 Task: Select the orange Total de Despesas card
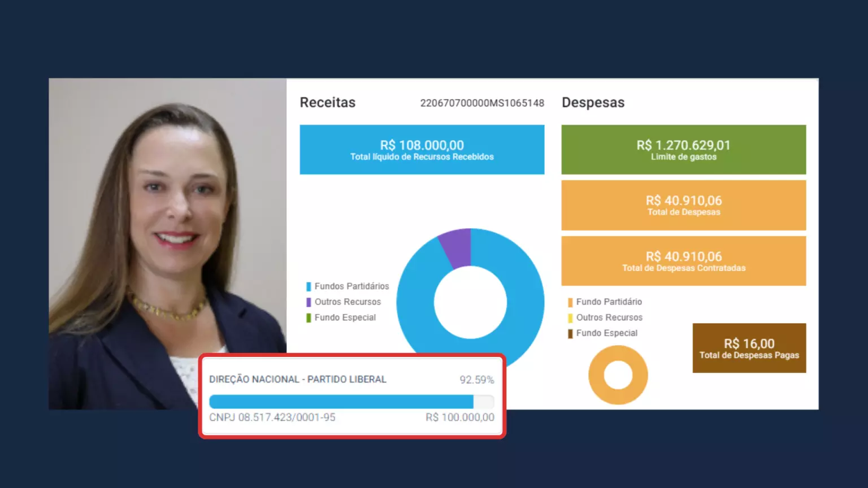(683, 205)
